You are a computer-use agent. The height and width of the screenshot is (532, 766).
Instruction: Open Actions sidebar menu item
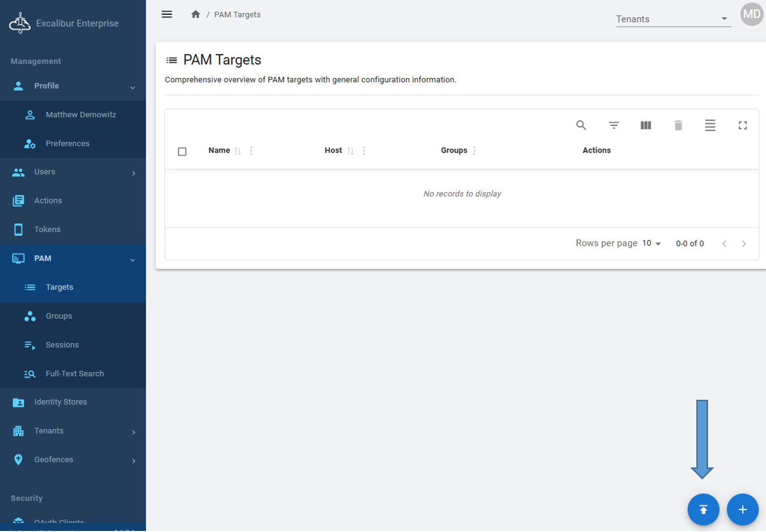point(73,200)
